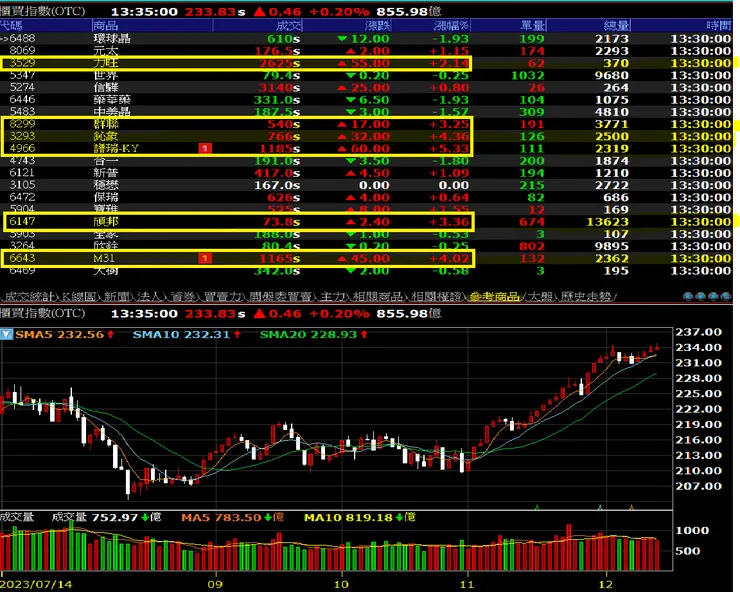Image resolution: width=740 pixels, height=592 pixels.
Task: Click the orange triangle marker on the chart baseline
Action: 631,507
